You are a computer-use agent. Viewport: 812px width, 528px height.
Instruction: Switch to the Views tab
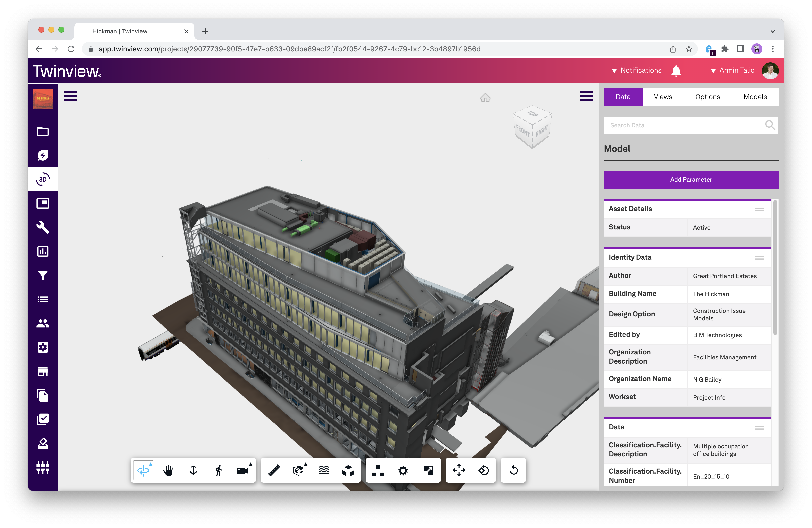coord(663,97)
